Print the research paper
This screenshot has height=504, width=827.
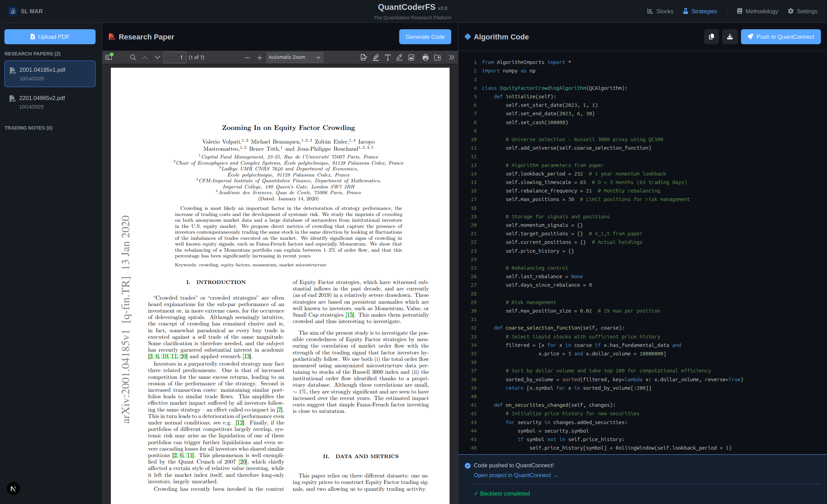pyautogui.click(x=425, y=57)
